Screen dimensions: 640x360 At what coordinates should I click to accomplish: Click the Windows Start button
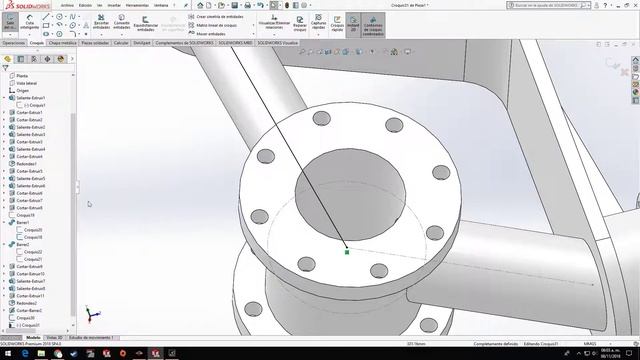(x=8, y=353)
